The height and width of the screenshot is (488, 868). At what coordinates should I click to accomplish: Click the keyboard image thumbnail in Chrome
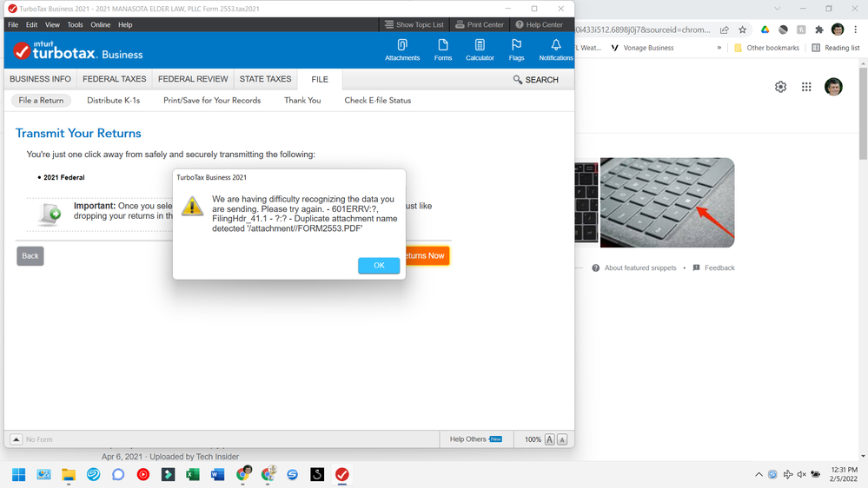[667, 202]
